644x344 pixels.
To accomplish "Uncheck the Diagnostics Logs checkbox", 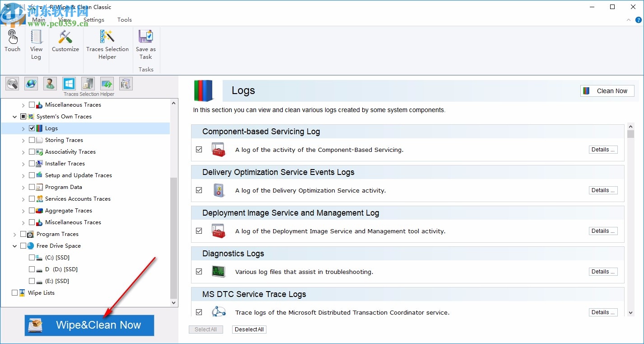I will 199,272.
